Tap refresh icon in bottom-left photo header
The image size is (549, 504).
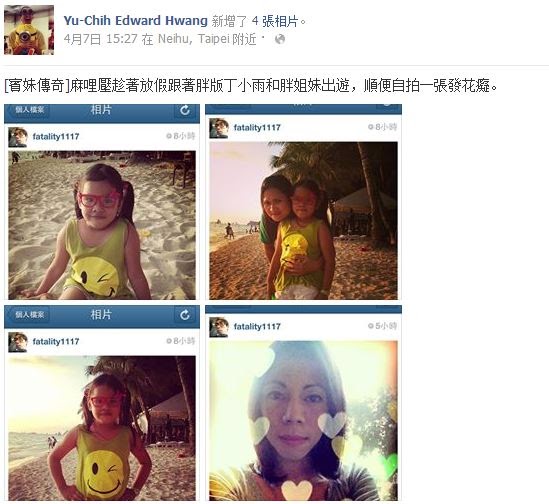point(185,315)
